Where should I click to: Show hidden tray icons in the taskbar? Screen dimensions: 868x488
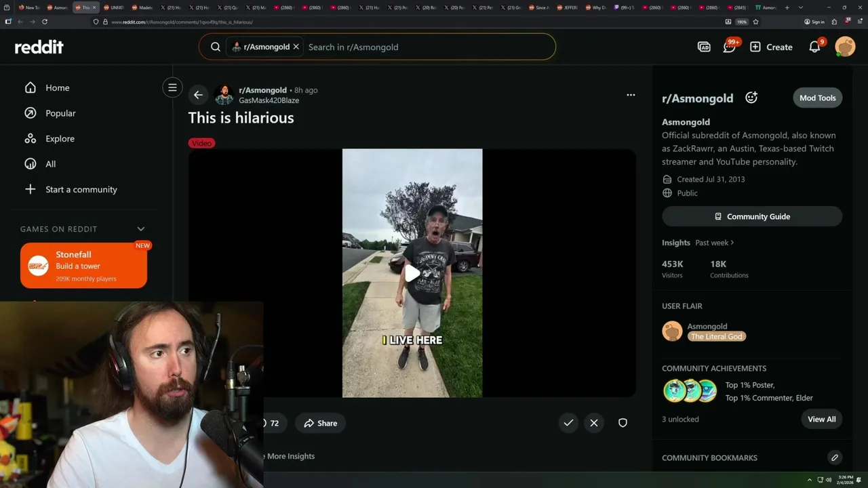809,480
